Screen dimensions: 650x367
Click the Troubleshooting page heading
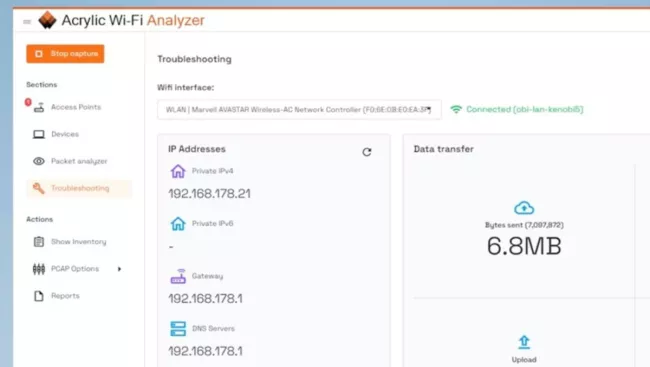[x=194, y=59]
